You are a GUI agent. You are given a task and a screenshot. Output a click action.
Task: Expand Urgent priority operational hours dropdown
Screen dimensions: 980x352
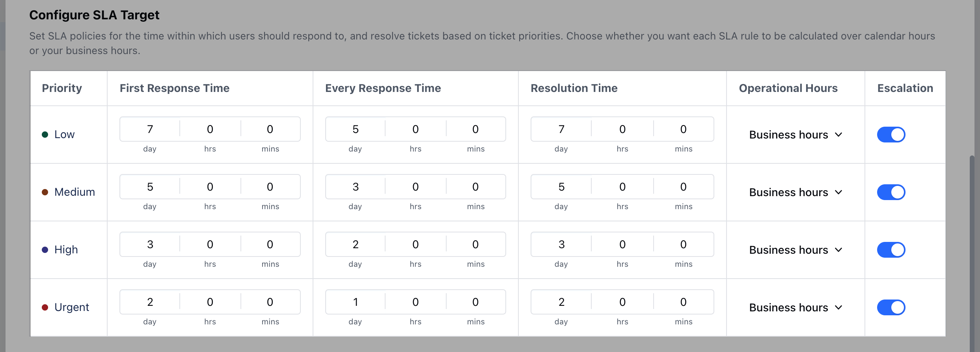point(796,307)
